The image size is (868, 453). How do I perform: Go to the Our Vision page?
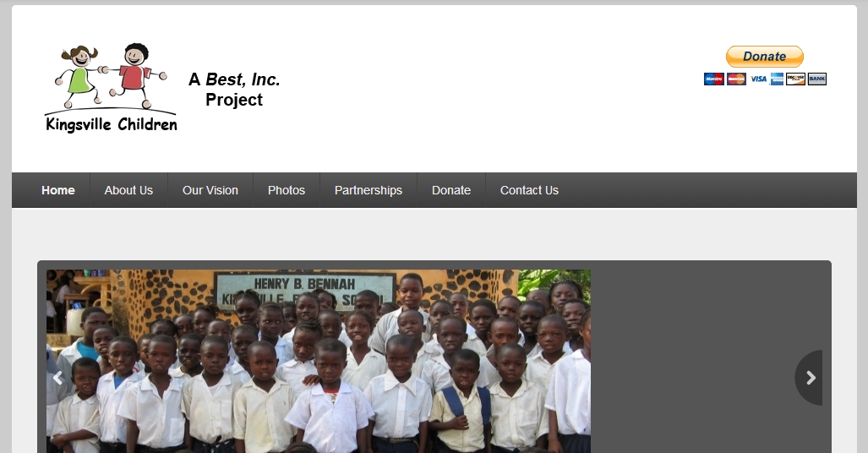(x=210, y=190)
